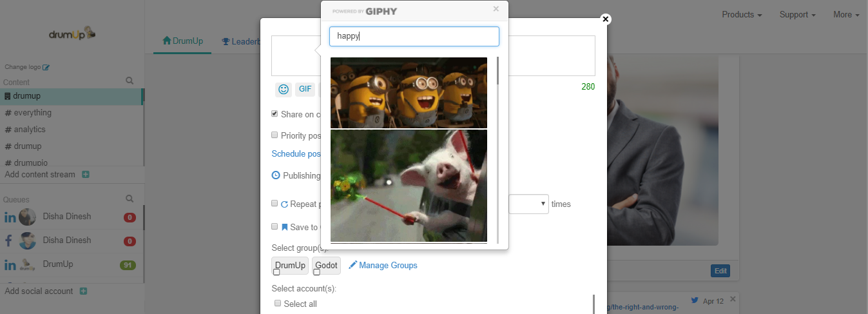Expand the Support dropdown menu
The image size is (868, 314).
797,15
